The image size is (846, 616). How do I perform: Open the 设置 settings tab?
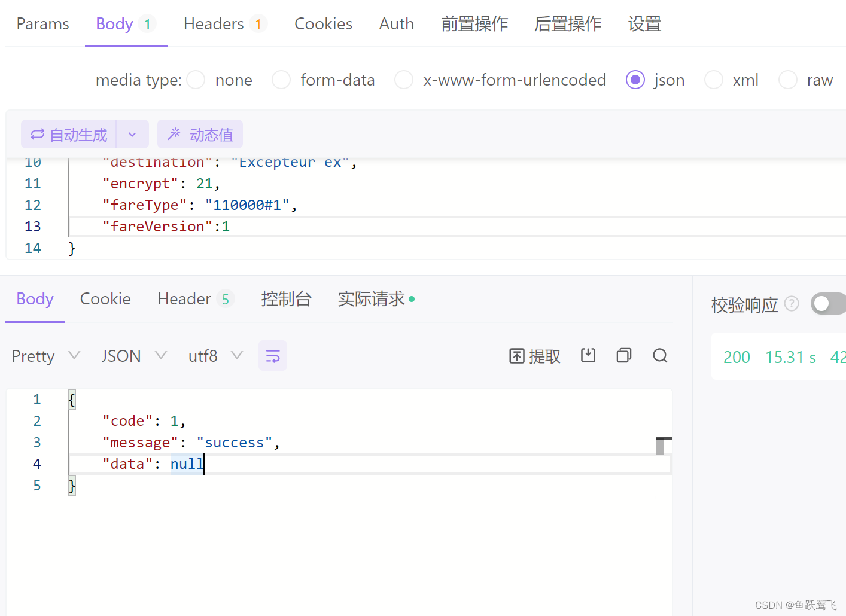(x=644, y=24)
